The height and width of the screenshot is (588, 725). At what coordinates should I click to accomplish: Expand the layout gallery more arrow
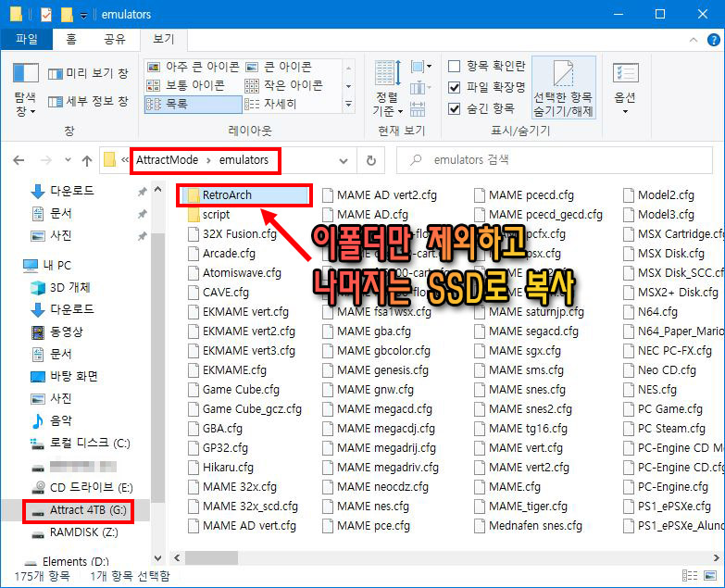click(349, 105)
